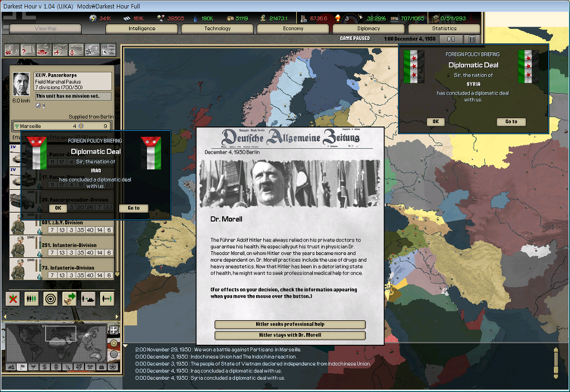Viewport: 570px width, 392px height.
Task: Click the minimap world view
Action: [56, 343]
